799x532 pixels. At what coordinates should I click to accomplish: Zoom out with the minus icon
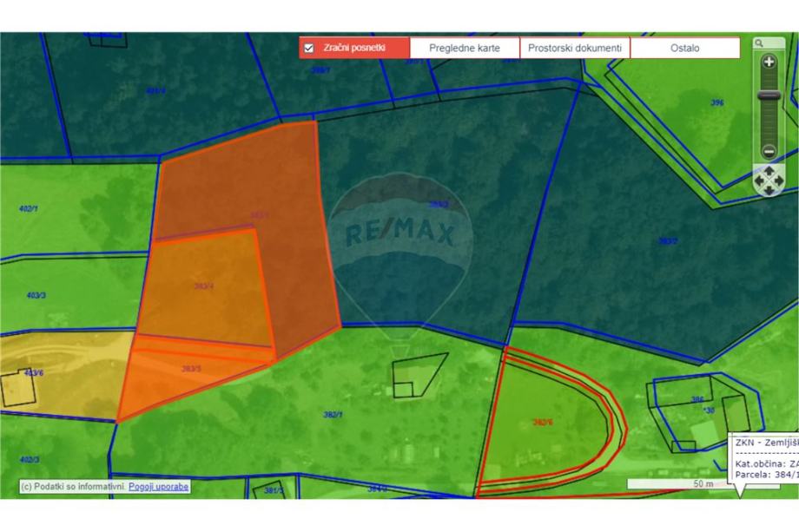pyautogui.click(x=769, y=151)
